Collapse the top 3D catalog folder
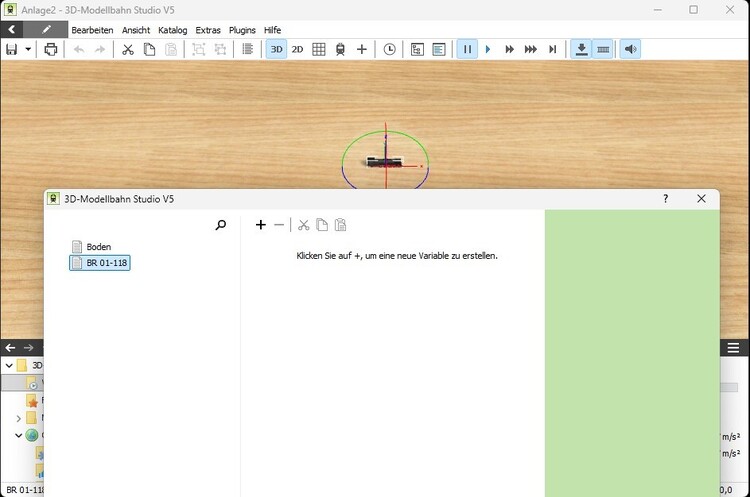The image size is (750, 497). point(9,365)
